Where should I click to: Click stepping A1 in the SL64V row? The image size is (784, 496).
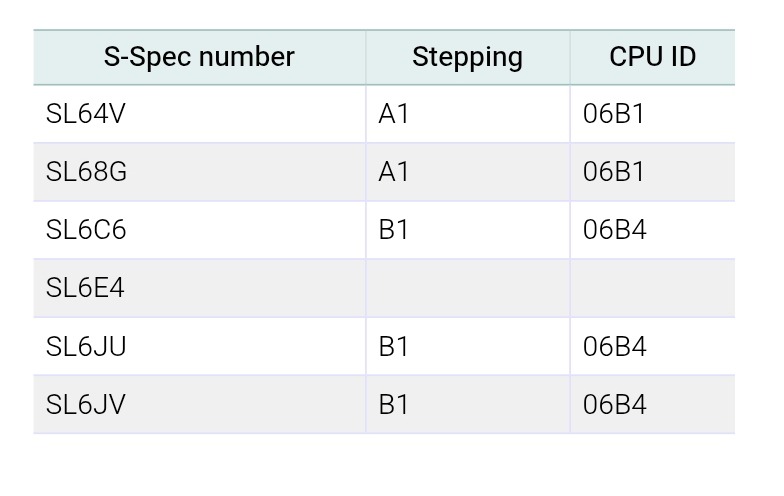[394, 114]
